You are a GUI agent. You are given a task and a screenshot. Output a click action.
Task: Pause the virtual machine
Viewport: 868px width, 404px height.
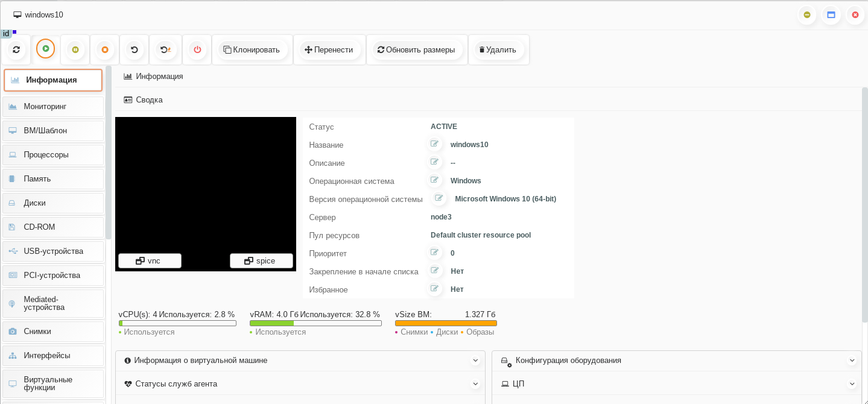(x=75, y=49)
